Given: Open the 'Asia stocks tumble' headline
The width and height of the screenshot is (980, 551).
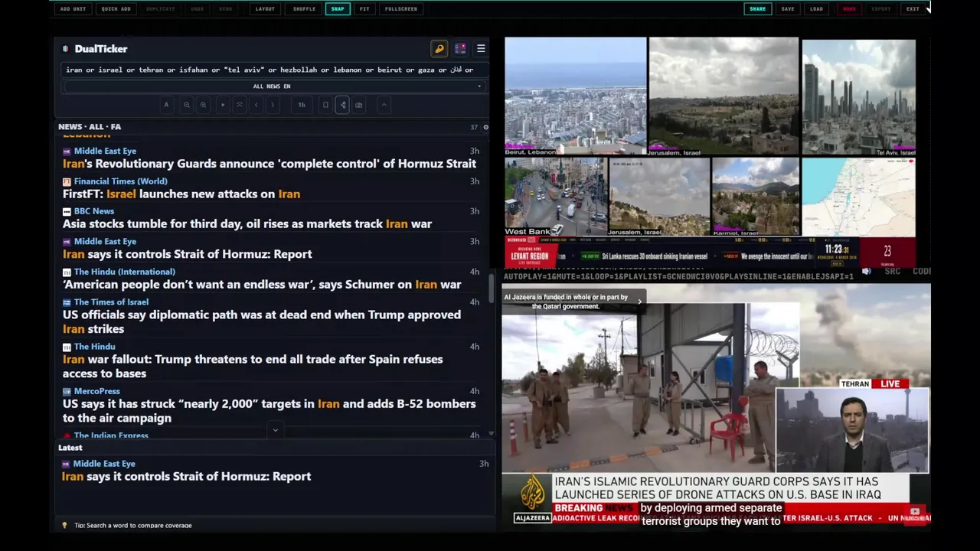Looking at the screenshot, I should (x=247, y=224).
